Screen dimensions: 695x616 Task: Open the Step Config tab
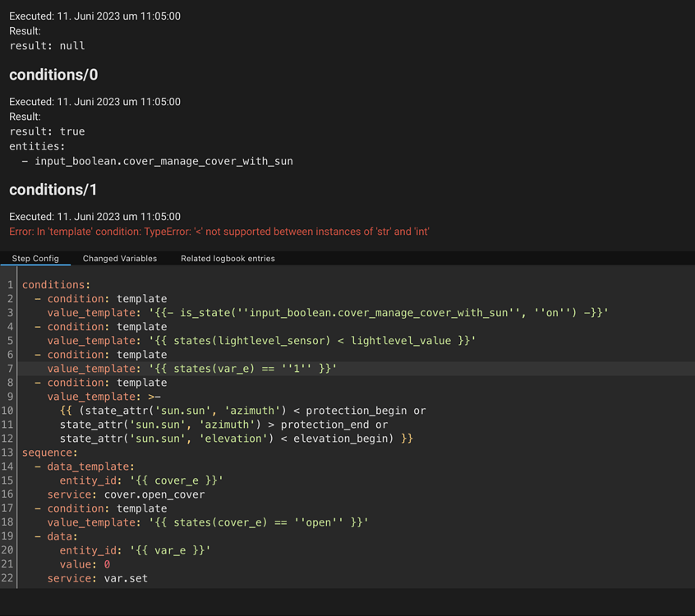(x=35, y=258)
